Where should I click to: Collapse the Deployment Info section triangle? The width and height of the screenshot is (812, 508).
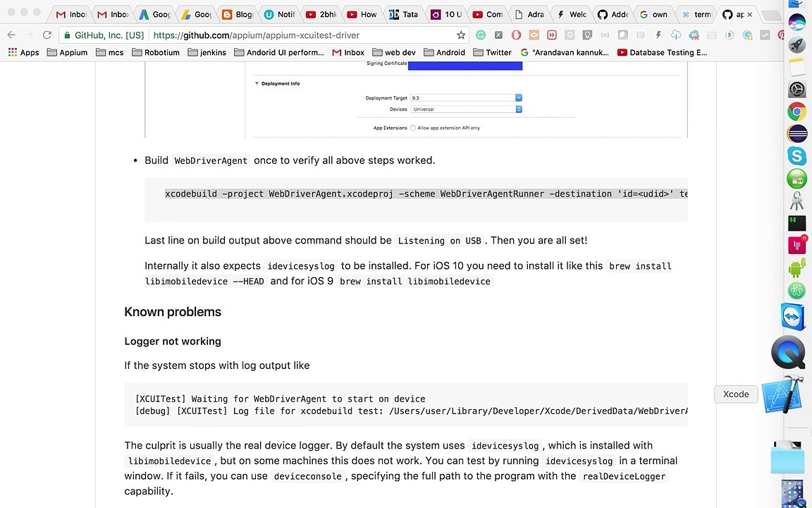(257, 83)
